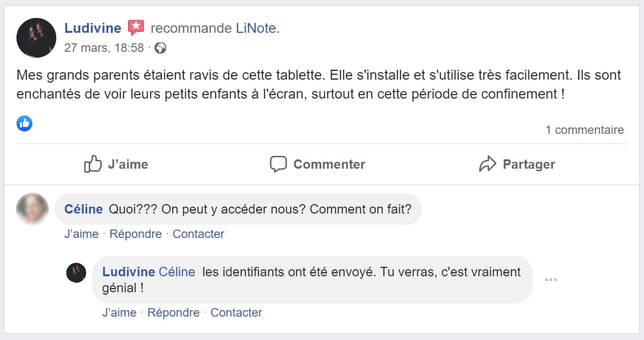Open Ludivine's profile picture at top

[36, 37]
